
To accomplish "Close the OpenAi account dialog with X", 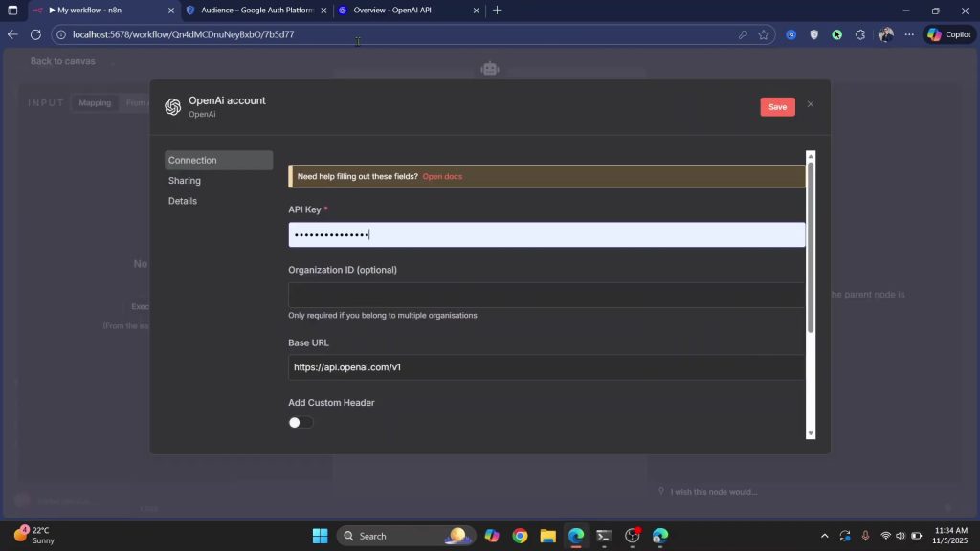I will pos(811,104).
